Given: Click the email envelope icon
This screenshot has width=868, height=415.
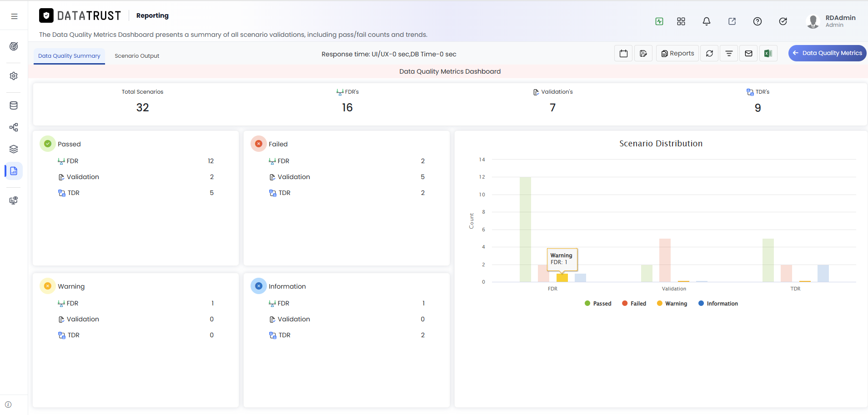Looking at the screenshot, I should pos(748,53).
